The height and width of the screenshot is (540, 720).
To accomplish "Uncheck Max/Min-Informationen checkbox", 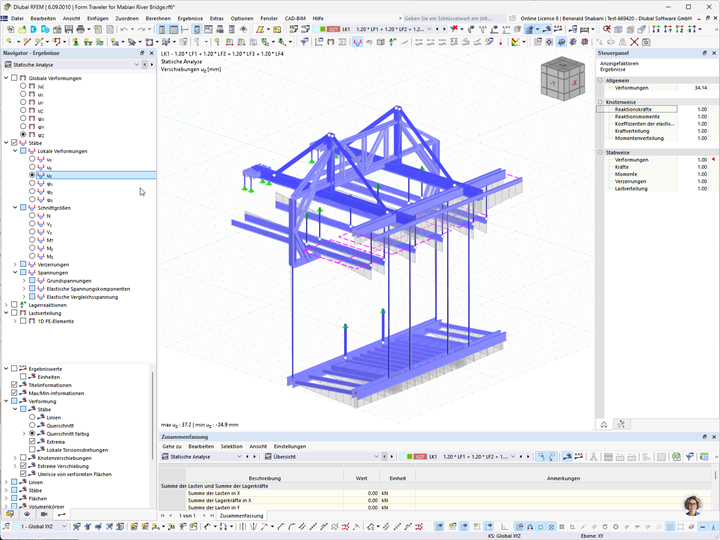I will (15, 393).
